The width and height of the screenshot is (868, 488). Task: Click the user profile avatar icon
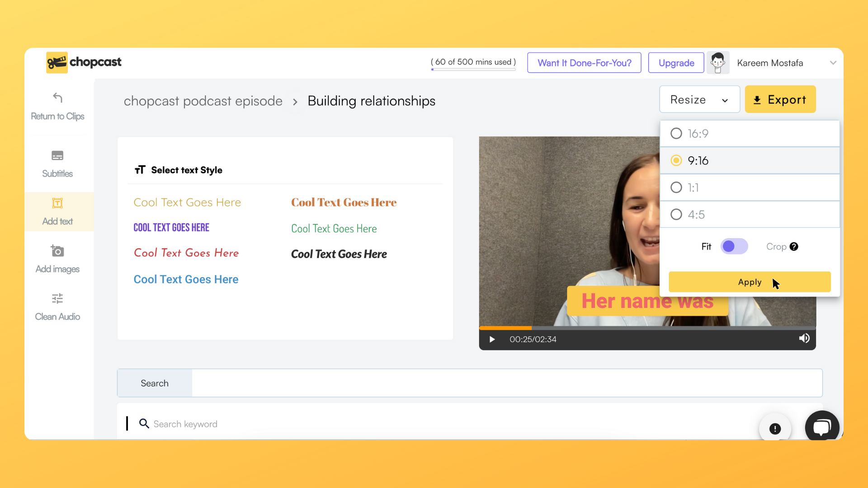pyautogui.click(x=718, y=62)
